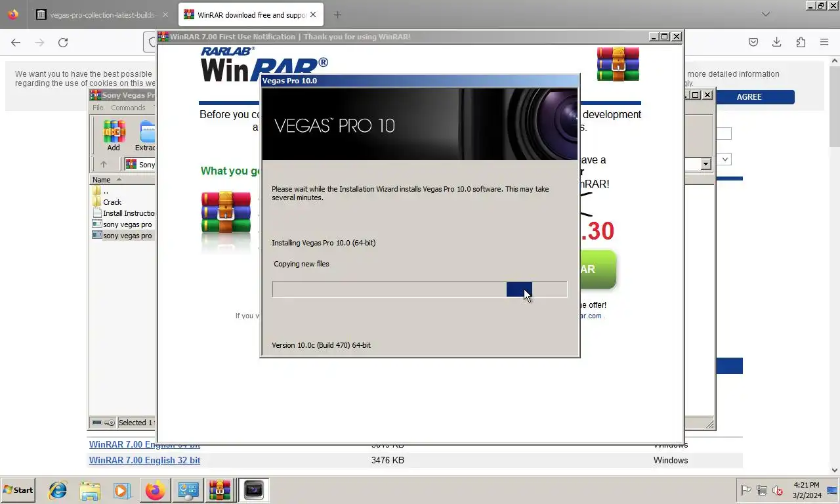Open WinRAR 7.00 English 64 bit download link
Screen dimensions: 840x504
pyautogui.click(x=144, y=444)
